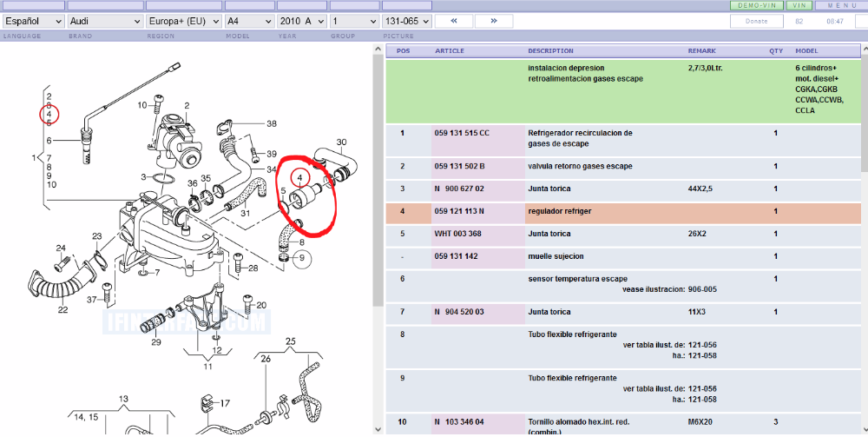Click the QTY column header
Image resolution: width=868 pixels, height=437 pixels.
(776, 51)
